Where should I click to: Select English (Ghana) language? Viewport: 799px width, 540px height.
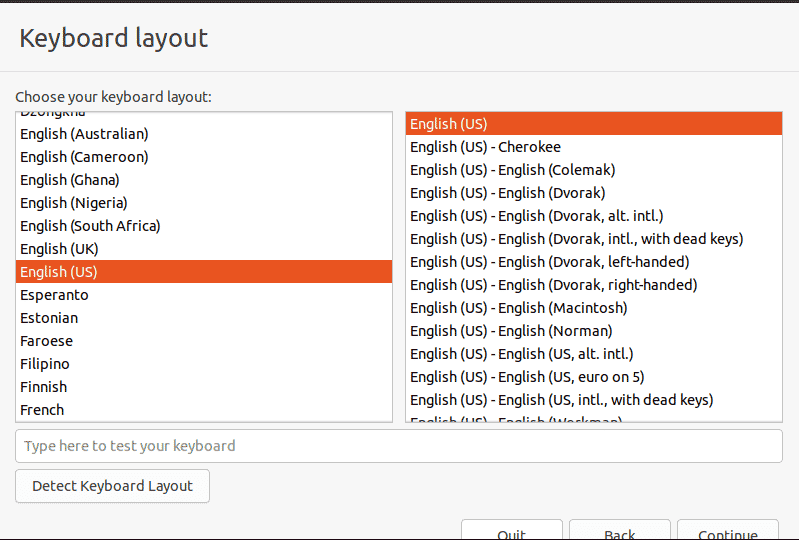[204, 180]
